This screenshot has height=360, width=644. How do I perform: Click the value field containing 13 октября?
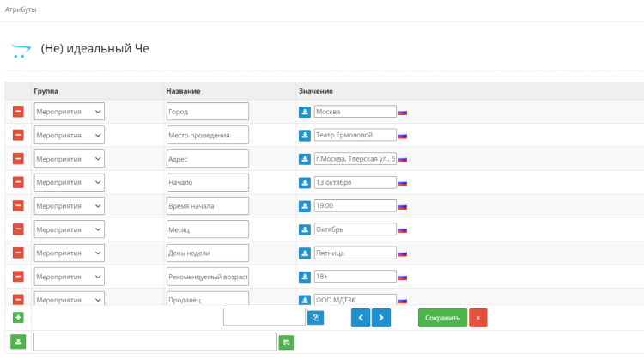(x=355, y=182)
